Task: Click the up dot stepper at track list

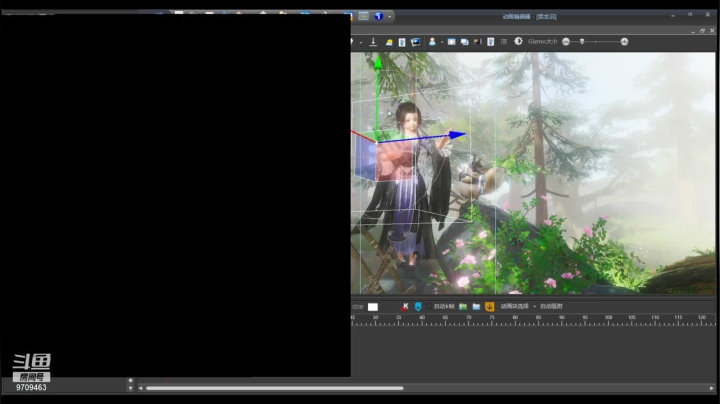Action: (x=130, y=381)
